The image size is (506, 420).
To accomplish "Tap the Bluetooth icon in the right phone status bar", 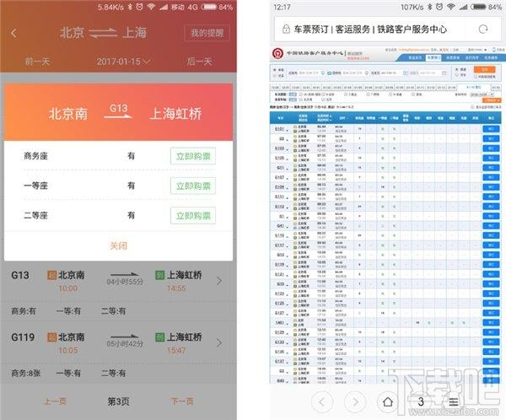I will [x=429, y=7].
